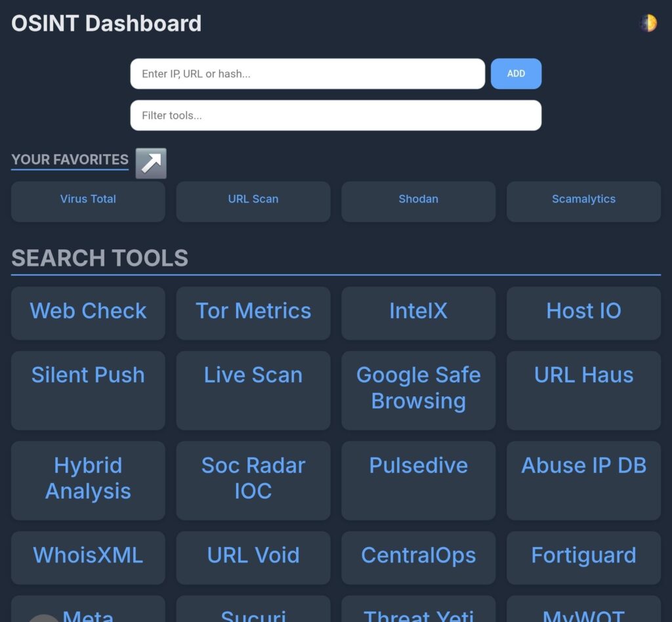Viewport: 672px width, 622px height.
Task: Select the Soc Radar IOC tool
Action: [x=253, y=481]
